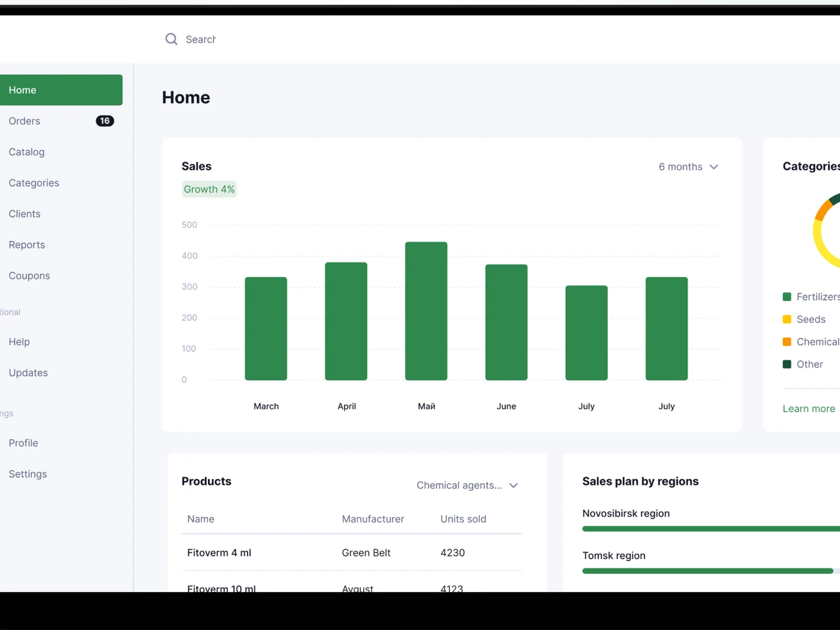
Task: Select Coupons in the sidebar
Action: pyautogui.click(x=30, y=276)
